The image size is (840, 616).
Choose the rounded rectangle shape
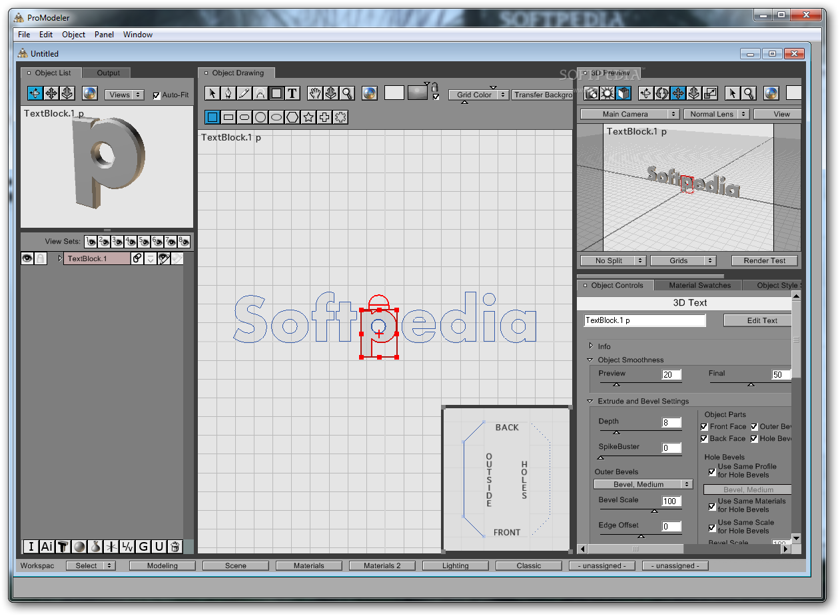pos(244,117)
